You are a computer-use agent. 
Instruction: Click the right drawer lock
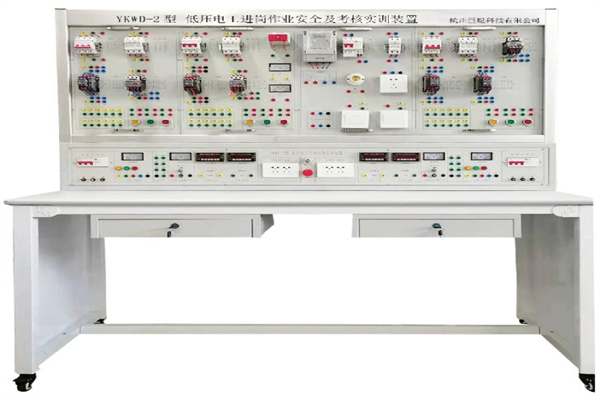click(437, 228)
